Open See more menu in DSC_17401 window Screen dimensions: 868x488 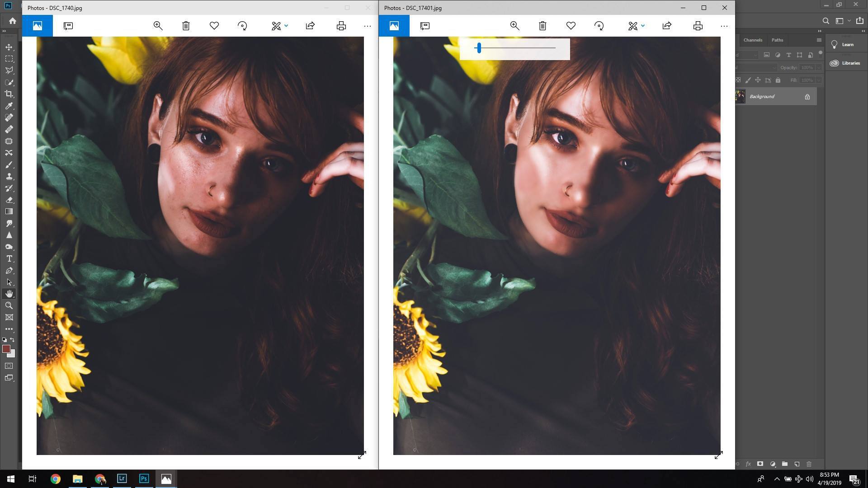[724, 26]
